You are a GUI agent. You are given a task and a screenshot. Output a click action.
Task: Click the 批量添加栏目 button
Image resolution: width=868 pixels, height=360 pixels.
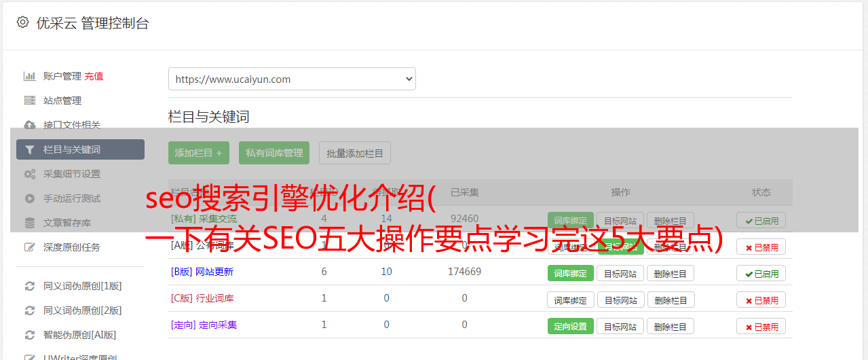point(355,153)
